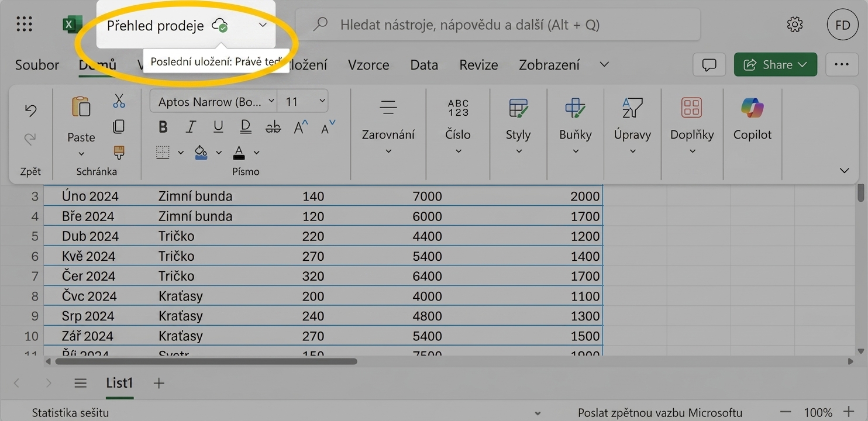Click Poslat zpětnou vazbu Microsoftu link
868x421 pixels.
(660, 412)
